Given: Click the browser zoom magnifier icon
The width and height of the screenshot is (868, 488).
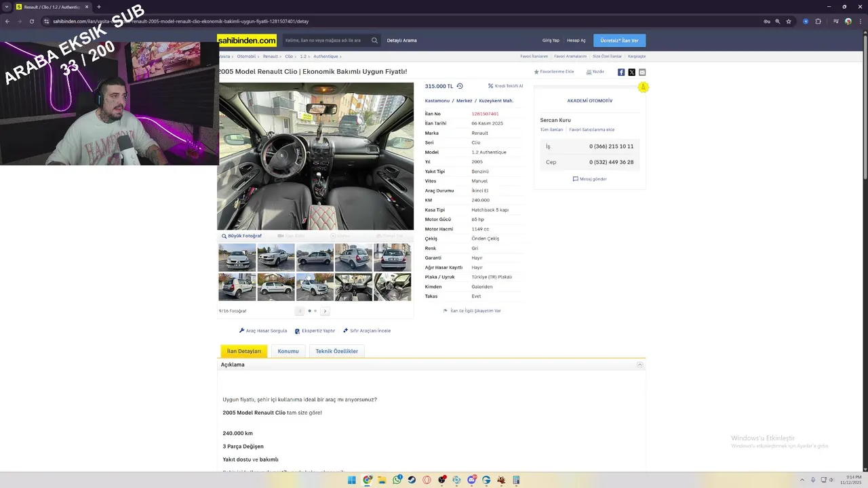Looking at the screenshot, I should tap(778, 21).
